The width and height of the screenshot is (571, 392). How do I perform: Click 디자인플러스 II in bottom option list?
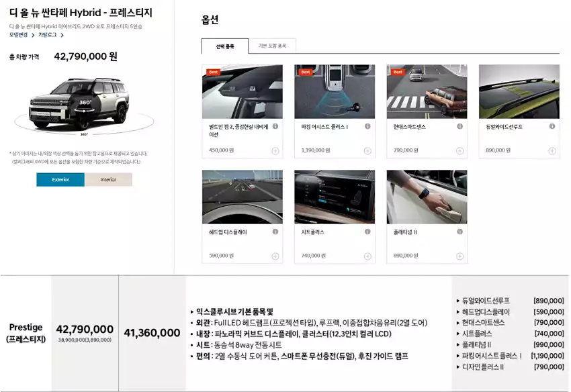click(x=483, y=367)
